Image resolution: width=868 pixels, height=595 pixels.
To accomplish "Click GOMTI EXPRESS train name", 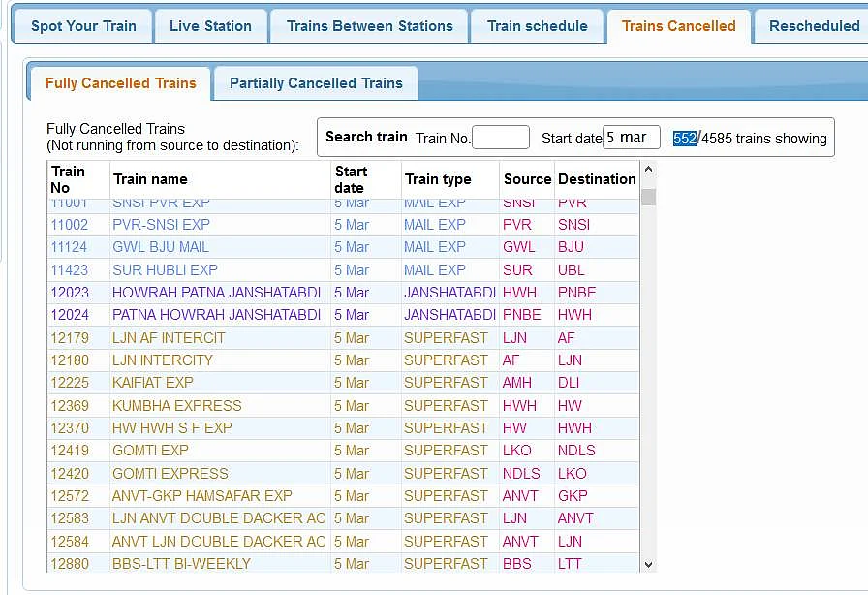I will pyautogui.click(x=170, y=474).
